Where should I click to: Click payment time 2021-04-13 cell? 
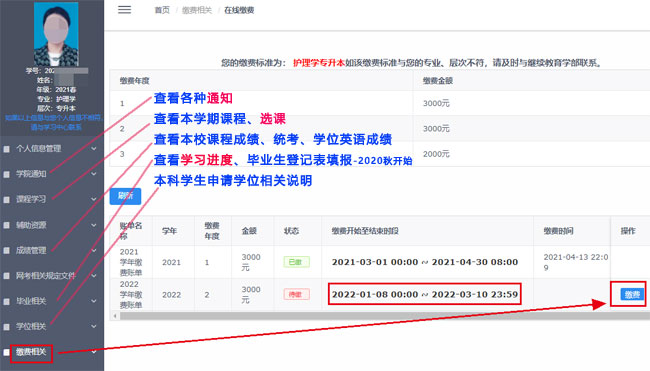point(575,262)
